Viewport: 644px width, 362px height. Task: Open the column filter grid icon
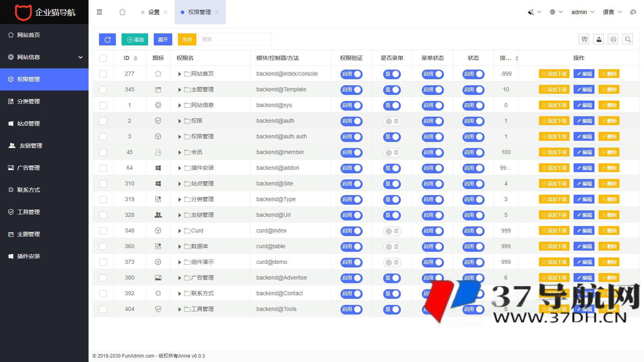[x=584, y=39]
